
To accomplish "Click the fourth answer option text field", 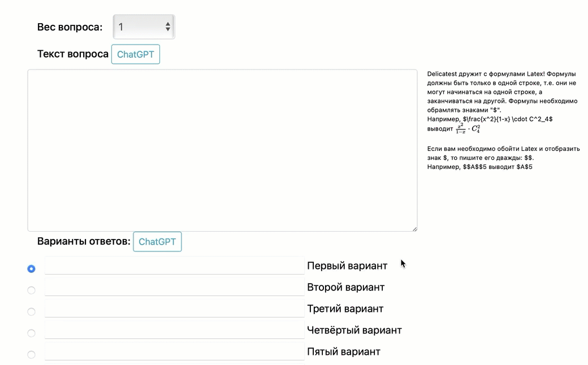I will pyautogui.click(x=174, y=330).
